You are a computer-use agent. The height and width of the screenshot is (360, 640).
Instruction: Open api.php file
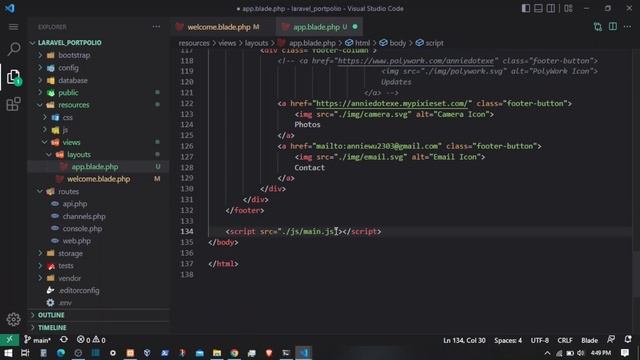(x=75, y=204)
